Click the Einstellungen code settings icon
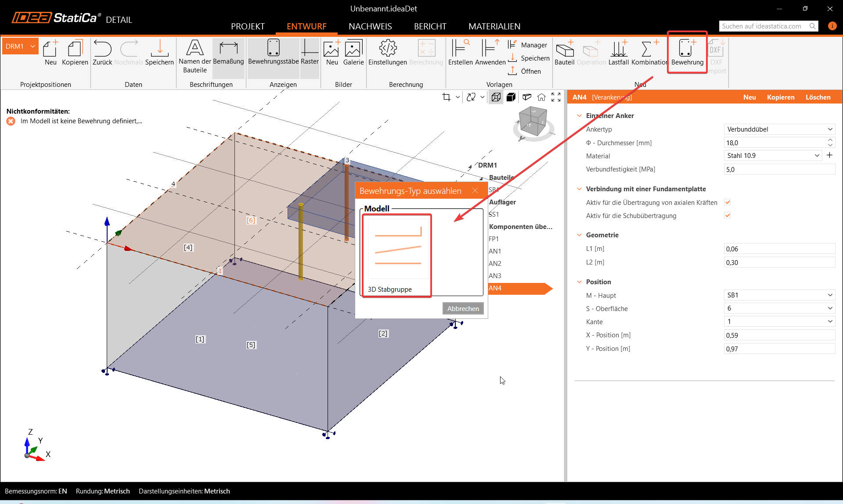This screenshot has width=843, height=504. pyautogui.click(x=388, y=53)
